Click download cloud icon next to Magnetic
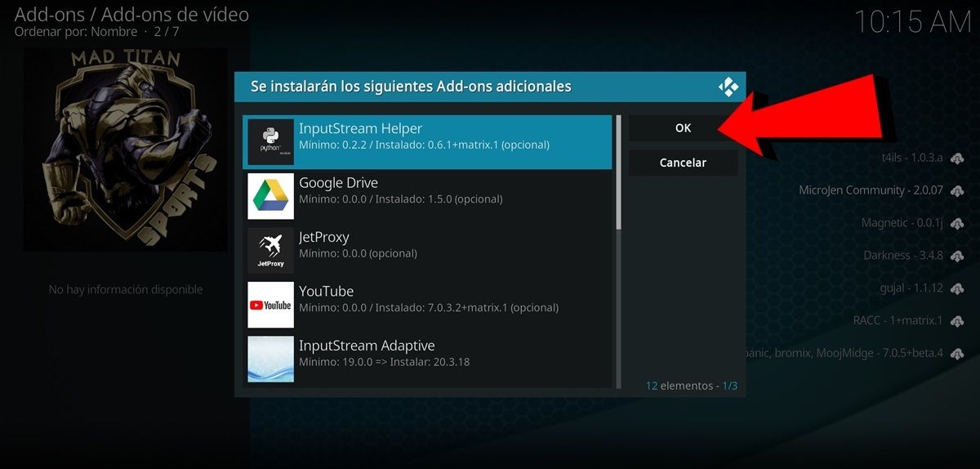The width and height of the screenshot is (980, 469). (x=958, y=222)
